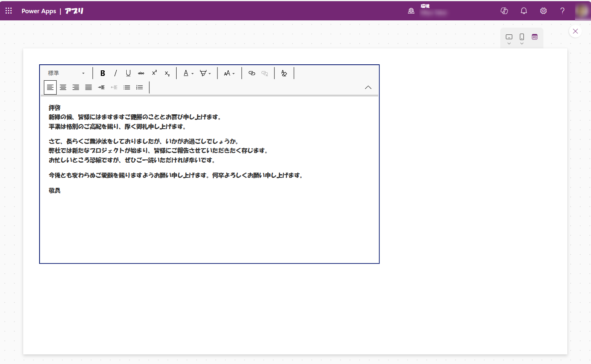This screenshot has height=364, width=591.
Task: Apply superscript formatting
Action: (154, 73)
